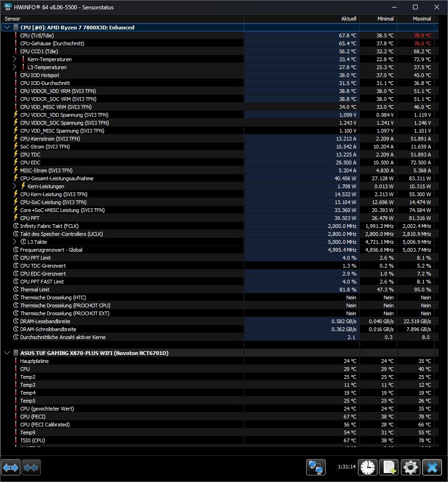The height and width of the screenshot is (482, 448).
Task: Click lightning icon of CPU PPT row
Action: [16, 218]
